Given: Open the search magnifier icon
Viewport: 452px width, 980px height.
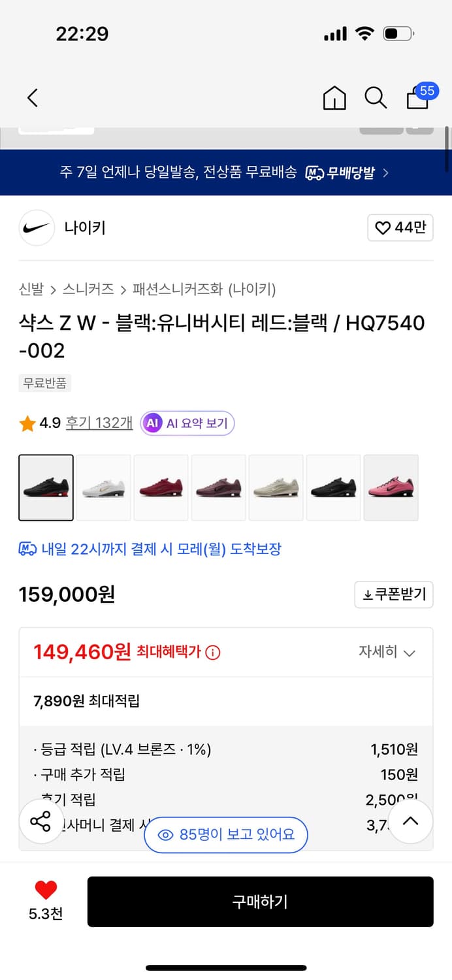Looking at the screenshot, I should coord(376,97).
